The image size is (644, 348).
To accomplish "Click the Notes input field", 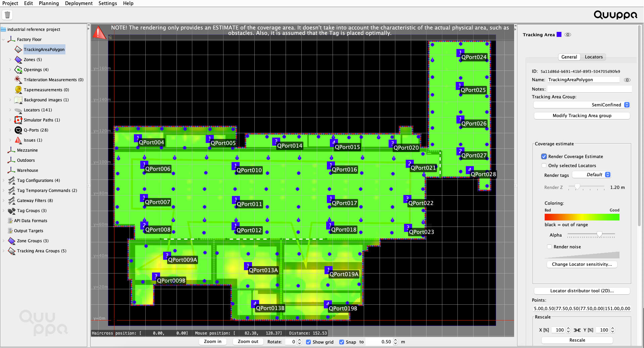I will (590, 89).
